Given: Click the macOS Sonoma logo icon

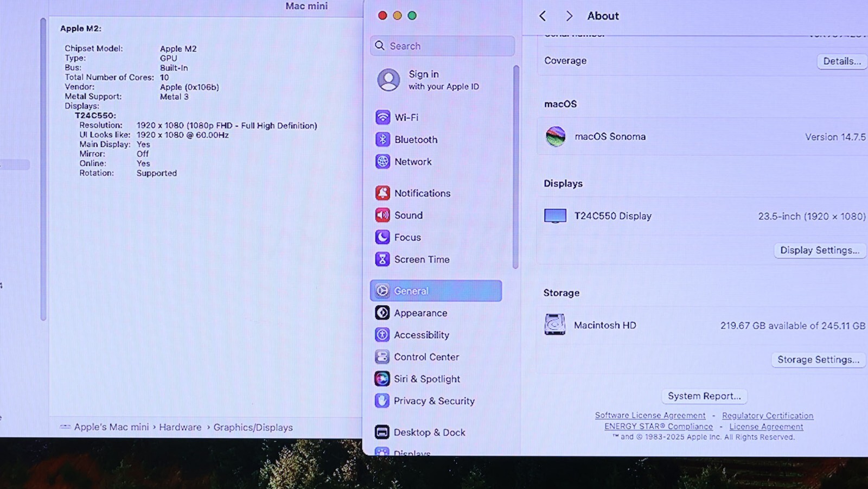Looking at the screenshot, I should [556, 137].
